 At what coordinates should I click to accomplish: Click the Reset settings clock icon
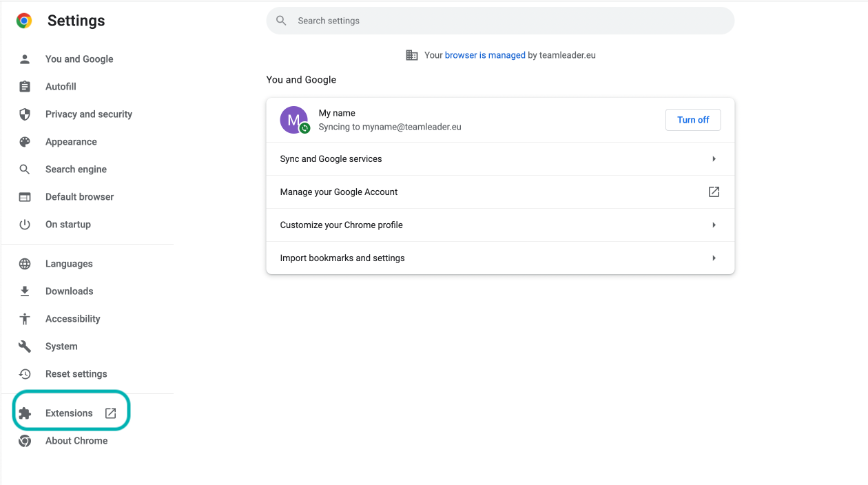tap(25, 374)
